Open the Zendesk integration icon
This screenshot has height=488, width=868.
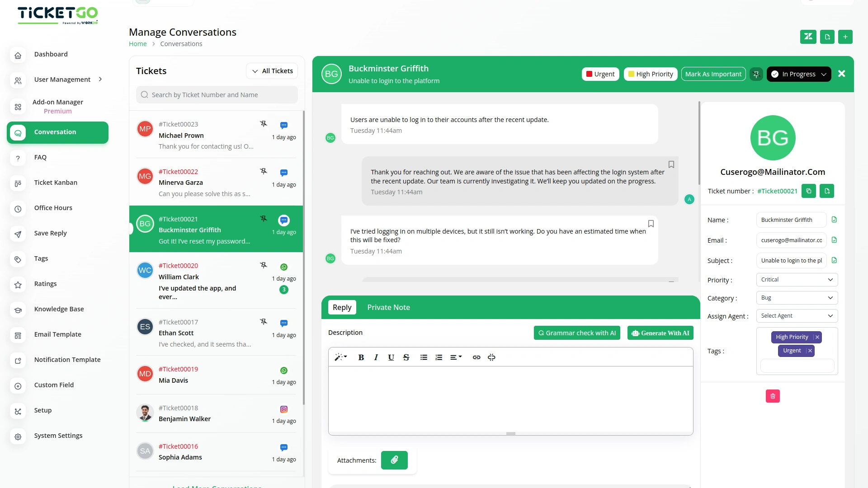coord(808,37)
